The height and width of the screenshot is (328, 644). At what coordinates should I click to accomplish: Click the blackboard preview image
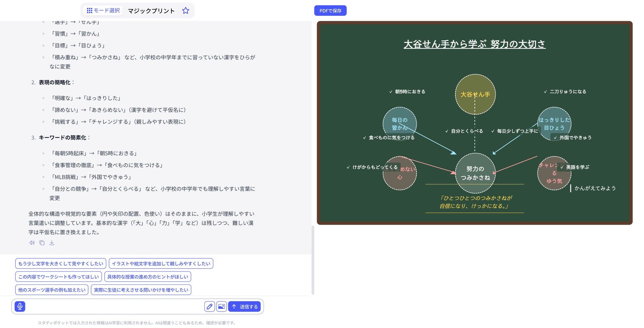point(475,123)
